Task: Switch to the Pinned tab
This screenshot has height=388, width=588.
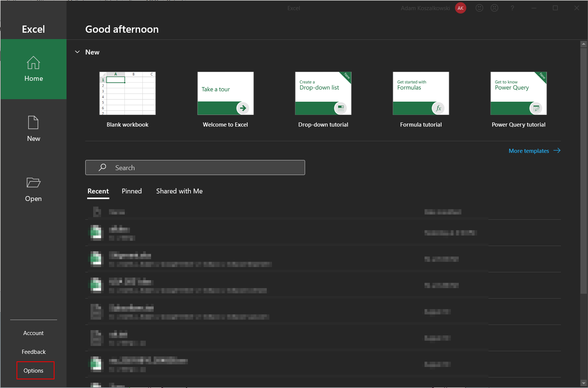Action: point(132,191)
